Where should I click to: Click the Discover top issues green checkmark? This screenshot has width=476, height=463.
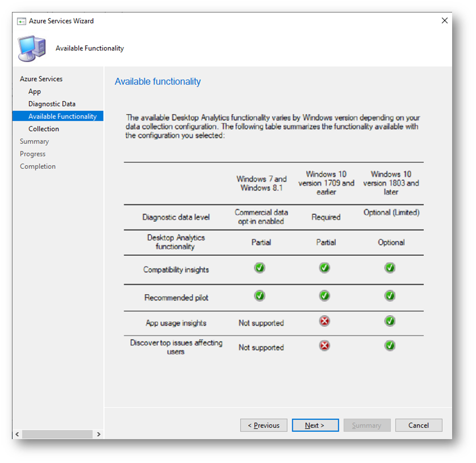390,345
